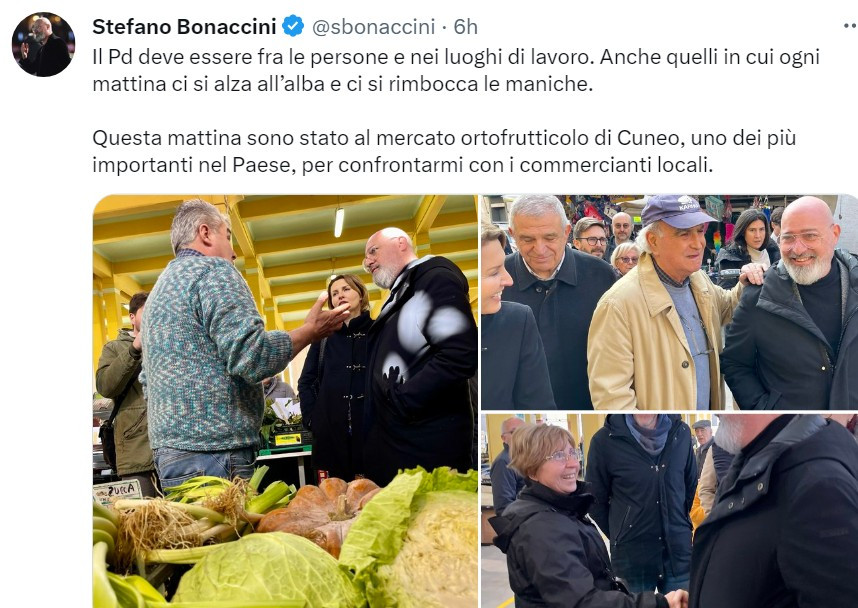Screen dimensions: 858x608
Task: Click the orange pumpkin in the market photo
Action: click(320, 511)
